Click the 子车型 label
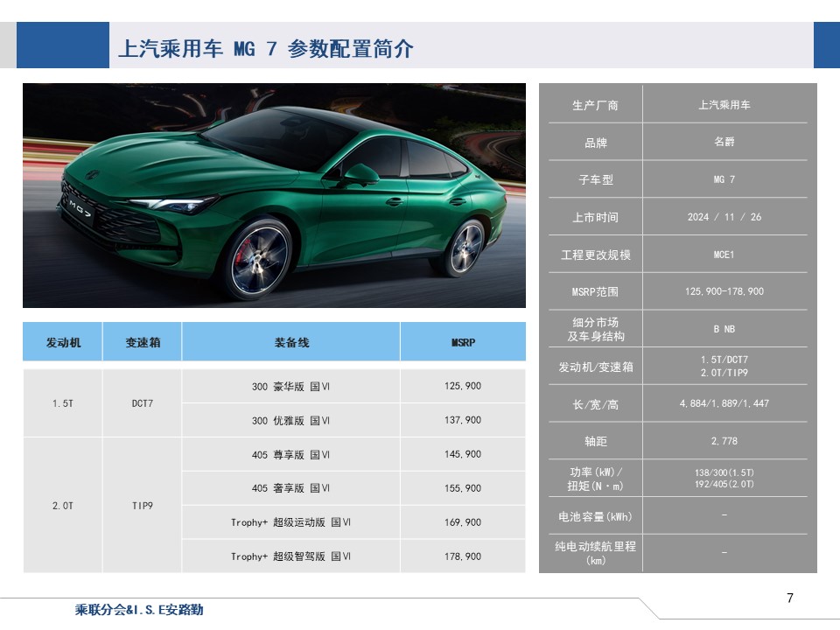This screenshot has height=630, width=840. [x=595, y=179]
